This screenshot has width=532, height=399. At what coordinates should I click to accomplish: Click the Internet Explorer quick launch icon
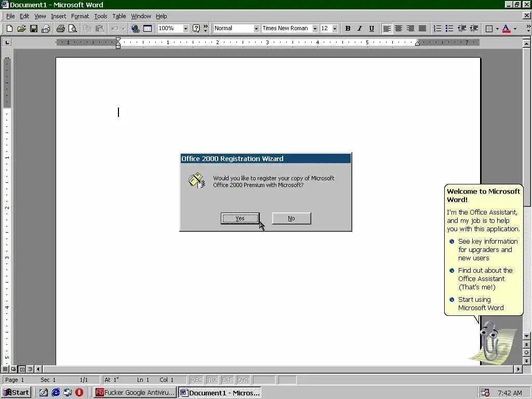56,393
